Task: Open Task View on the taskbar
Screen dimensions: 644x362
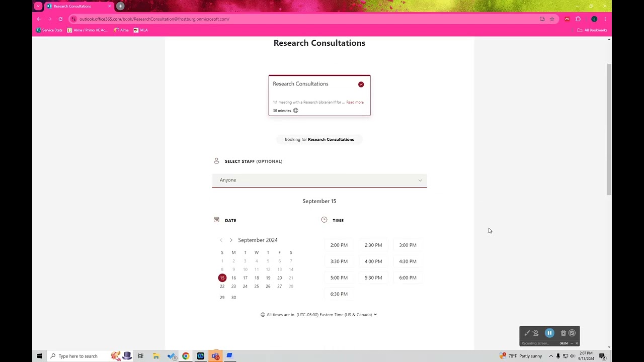Action: [141, 356]
